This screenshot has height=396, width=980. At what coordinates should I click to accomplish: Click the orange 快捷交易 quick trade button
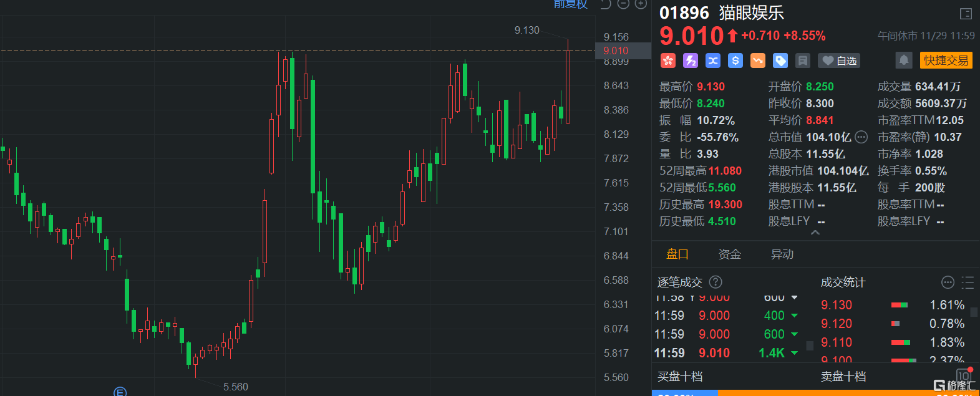(946, 60)
